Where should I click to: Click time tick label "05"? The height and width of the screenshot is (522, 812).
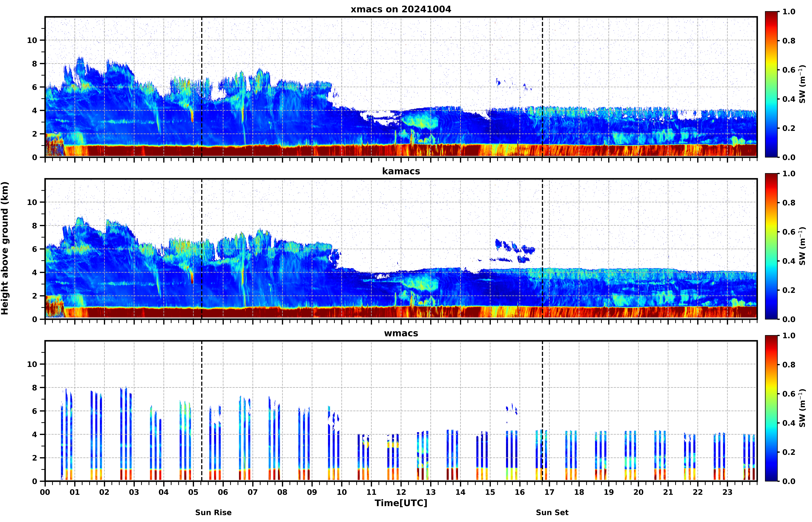(193, 492)
